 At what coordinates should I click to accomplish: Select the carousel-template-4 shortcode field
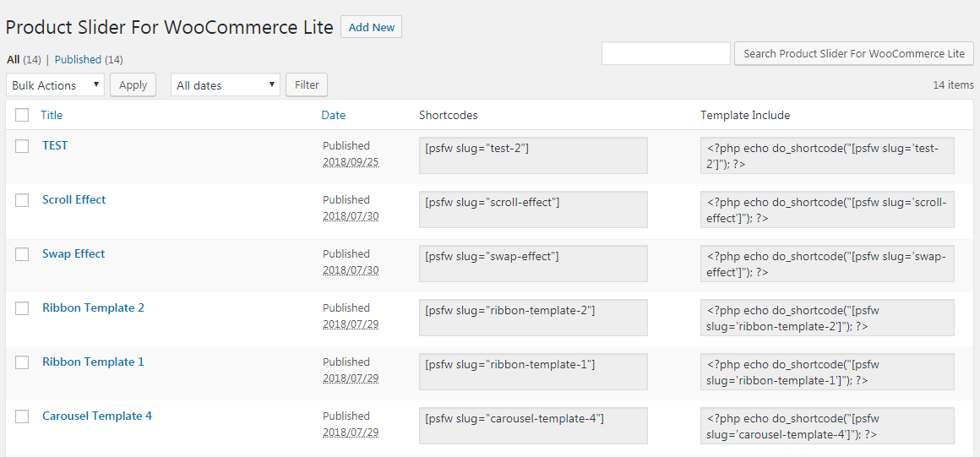pos(533,426)
